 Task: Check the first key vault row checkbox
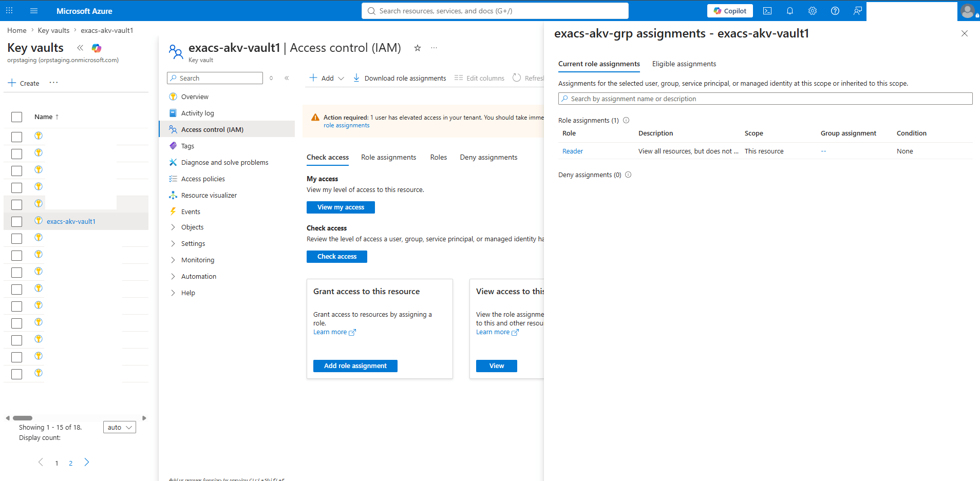(17, 137)
